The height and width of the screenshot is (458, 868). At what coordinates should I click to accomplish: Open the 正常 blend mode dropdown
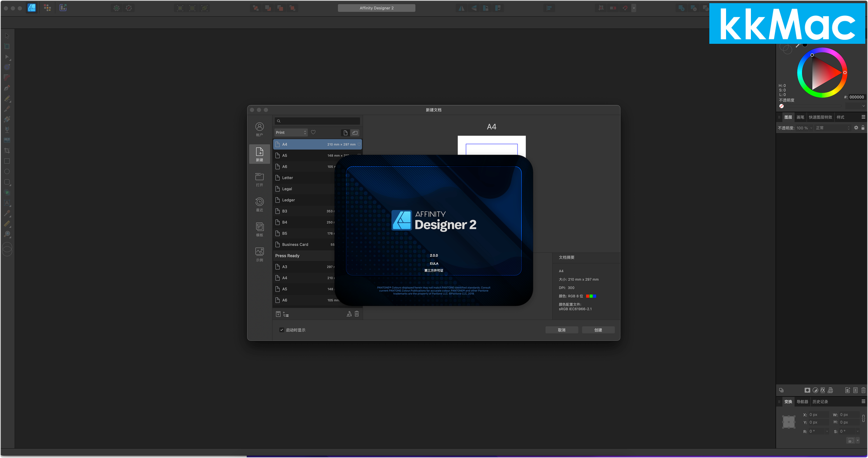click(833, 128)
